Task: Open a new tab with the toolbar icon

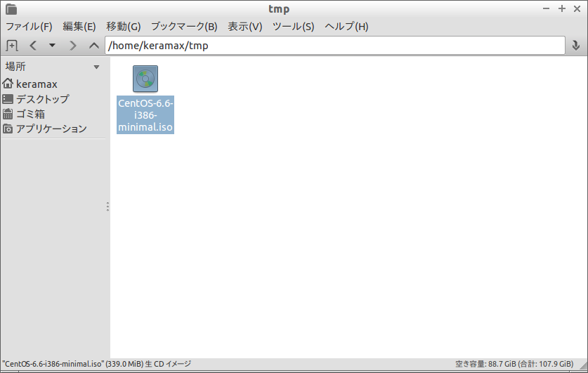Action: click(x=12, y=46)
